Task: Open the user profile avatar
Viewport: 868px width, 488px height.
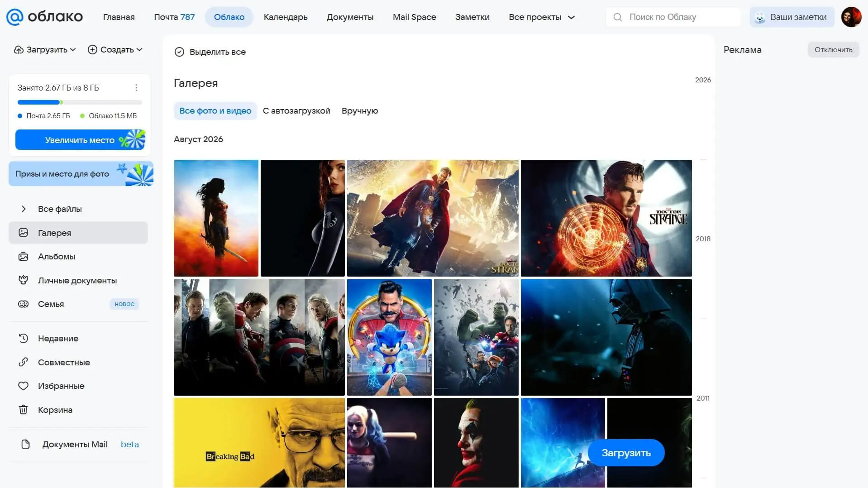Action: point(851,17)
